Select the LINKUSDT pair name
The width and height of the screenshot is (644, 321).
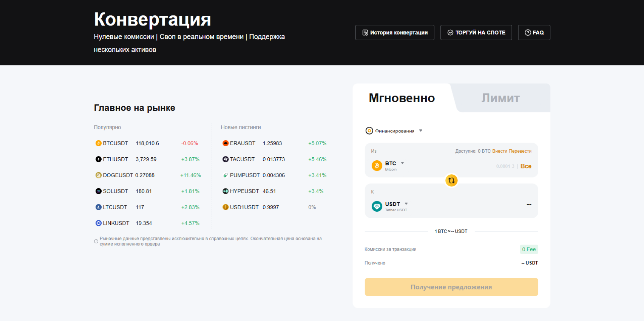coord(116,223)
